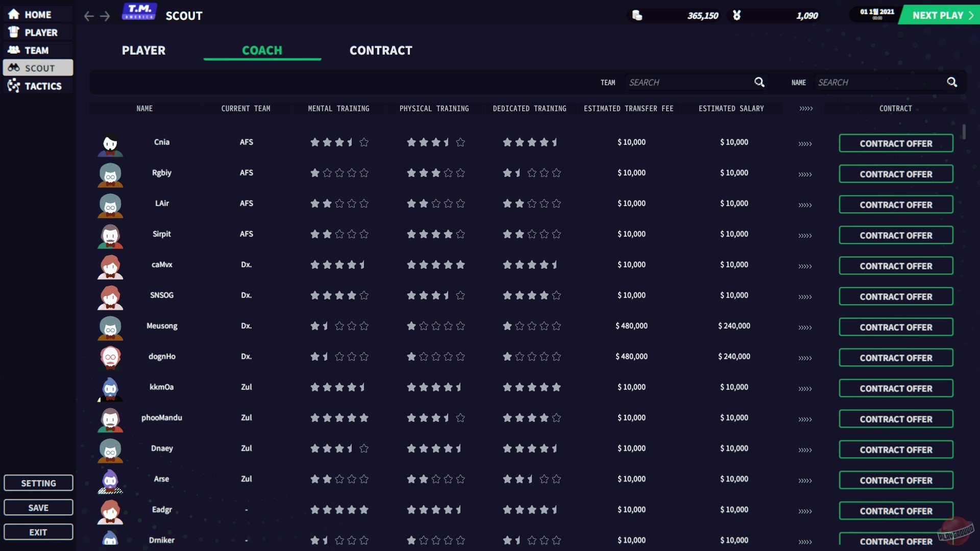Switch to the CONTRACT tab
The height and width of the screenshot is (551, 980).
[381, 51]
